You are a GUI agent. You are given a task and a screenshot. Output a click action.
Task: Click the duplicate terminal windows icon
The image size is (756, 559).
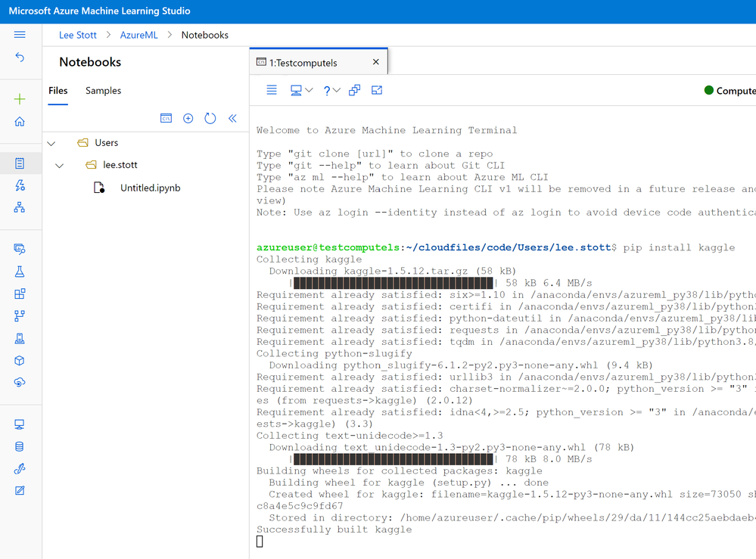pyautogui.click(x=354, y=90)
